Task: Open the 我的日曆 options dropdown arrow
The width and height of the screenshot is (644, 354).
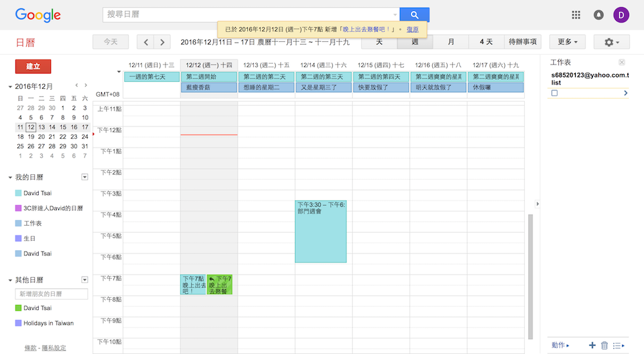Action: (84, 177)
